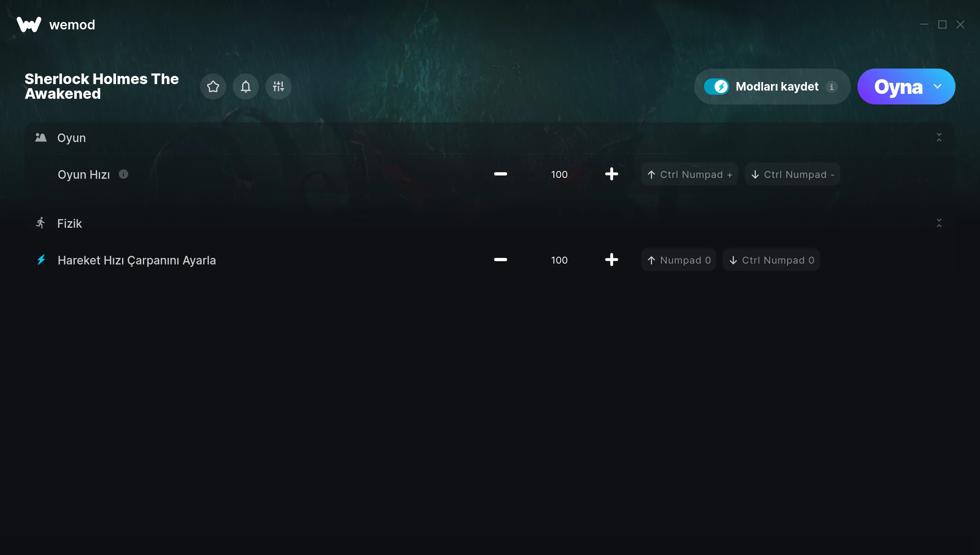980x555 pixels.
Task: Edit the Oyun Hızı value field
Action: [x=559, y=174]
